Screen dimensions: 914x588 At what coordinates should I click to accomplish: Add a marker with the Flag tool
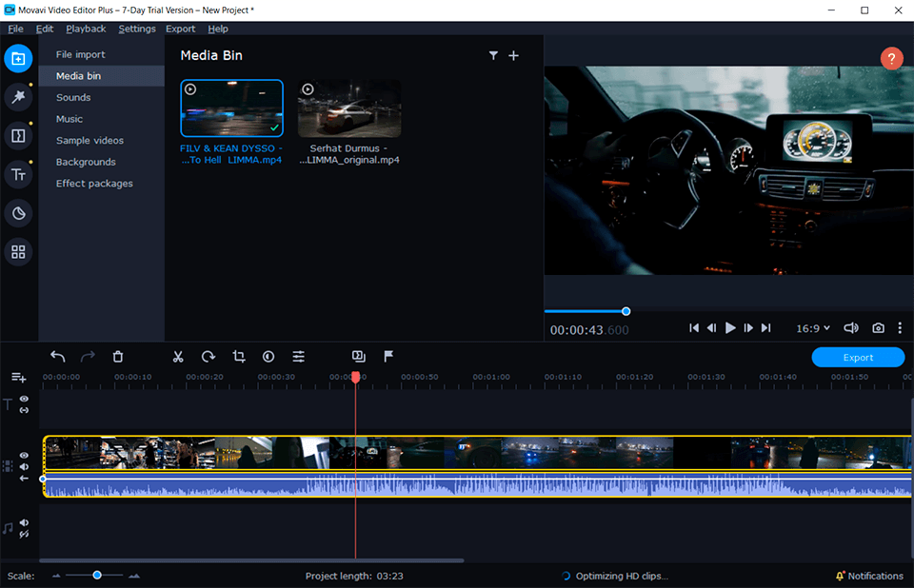387,356
